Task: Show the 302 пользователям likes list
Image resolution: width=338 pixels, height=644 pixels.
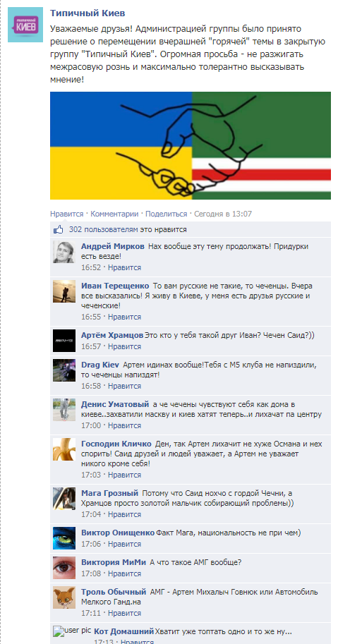Action: coord(128,229)
